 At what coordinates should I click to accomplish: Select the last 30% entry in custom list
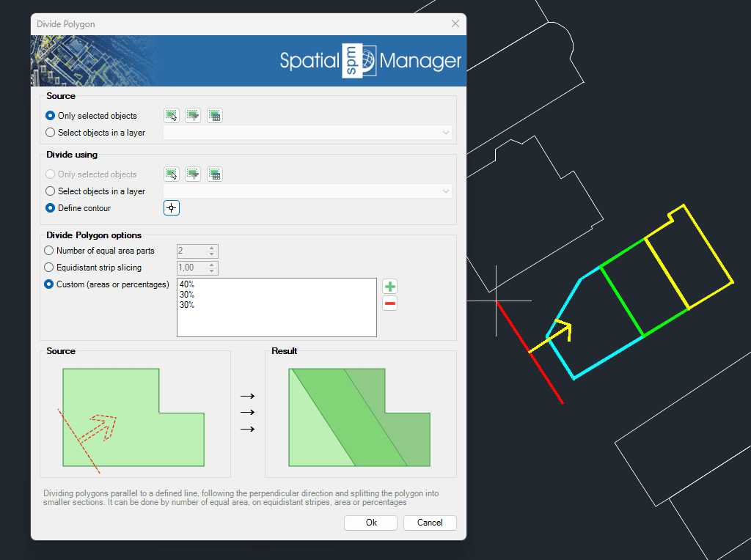[x=187, y=304]
